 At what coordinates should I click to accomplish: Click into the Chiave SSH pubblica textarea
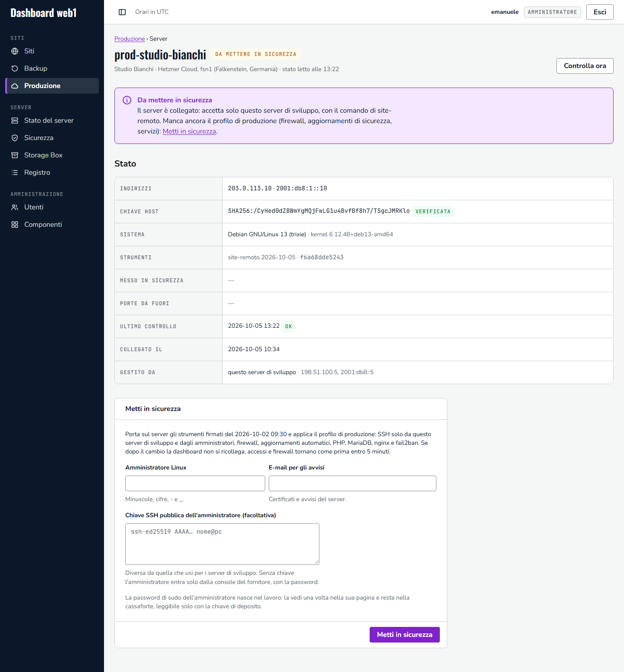click(x=222, y=544)
